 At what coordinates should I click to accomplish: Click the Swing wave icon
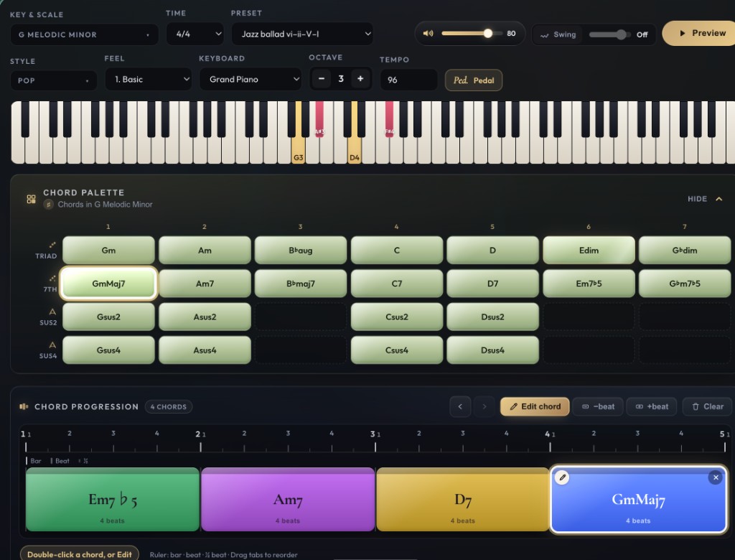point(544,34)
